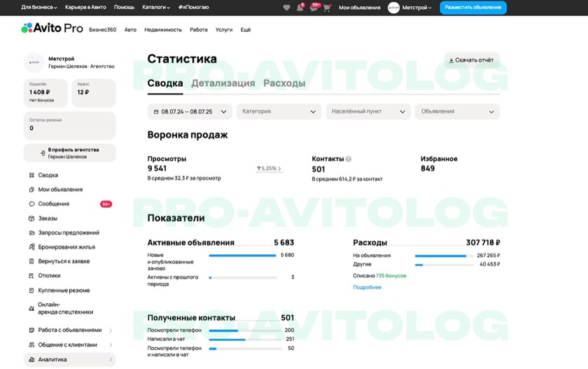Expand Метстрой account menu in top bar
Image resolution: width=588 pixels, height=369 pixels.
416,8
